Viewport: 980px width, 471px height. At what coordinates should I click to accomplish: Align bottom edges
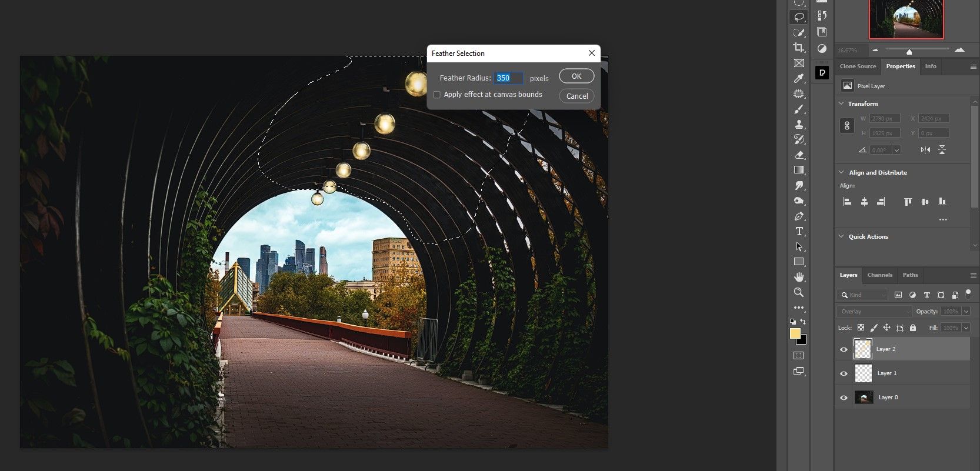coord(942,202)
